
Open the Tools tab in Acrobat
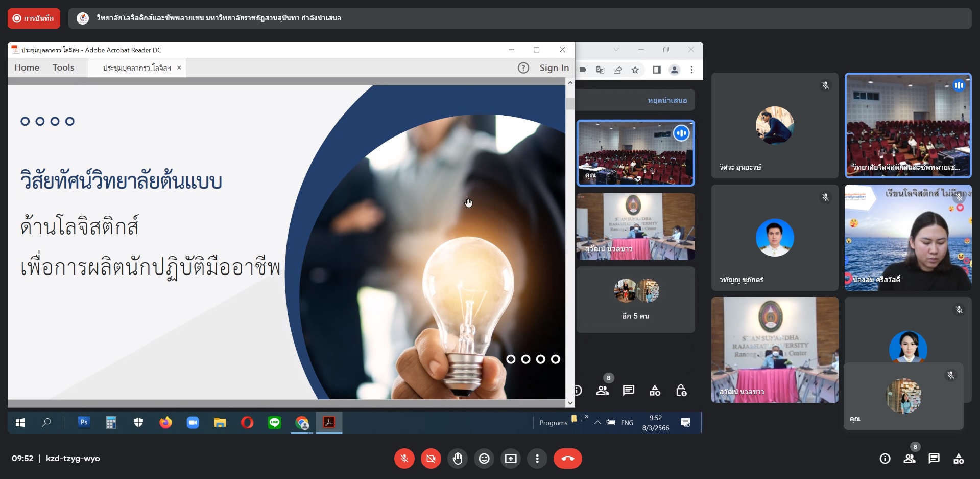point(63,67)
